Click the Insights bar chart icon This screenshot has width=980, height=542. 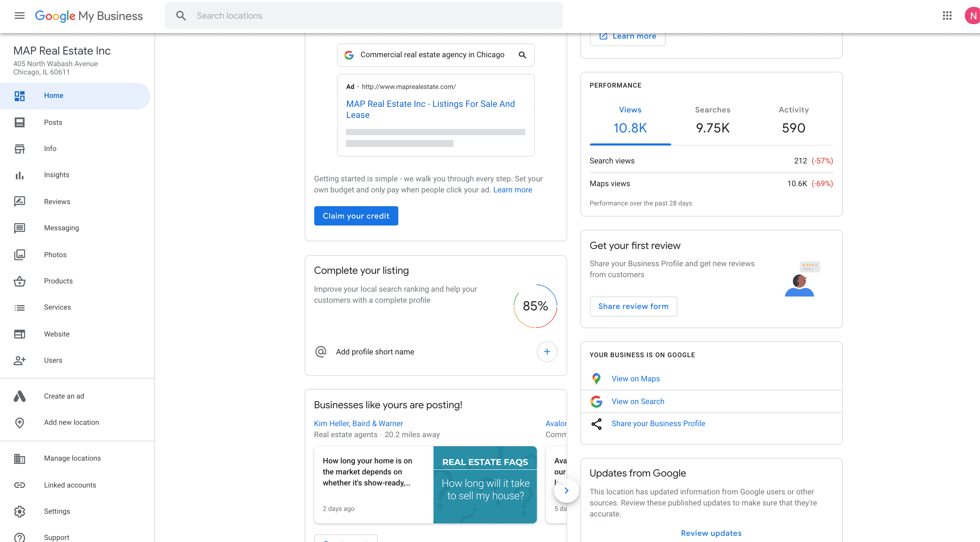(x=19, y=175)
